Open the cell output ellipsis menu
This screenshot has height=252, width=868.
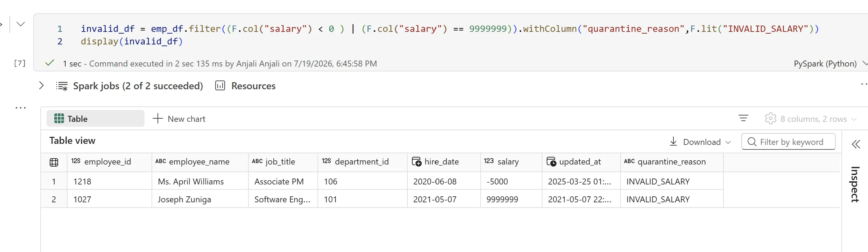[21, 108]
